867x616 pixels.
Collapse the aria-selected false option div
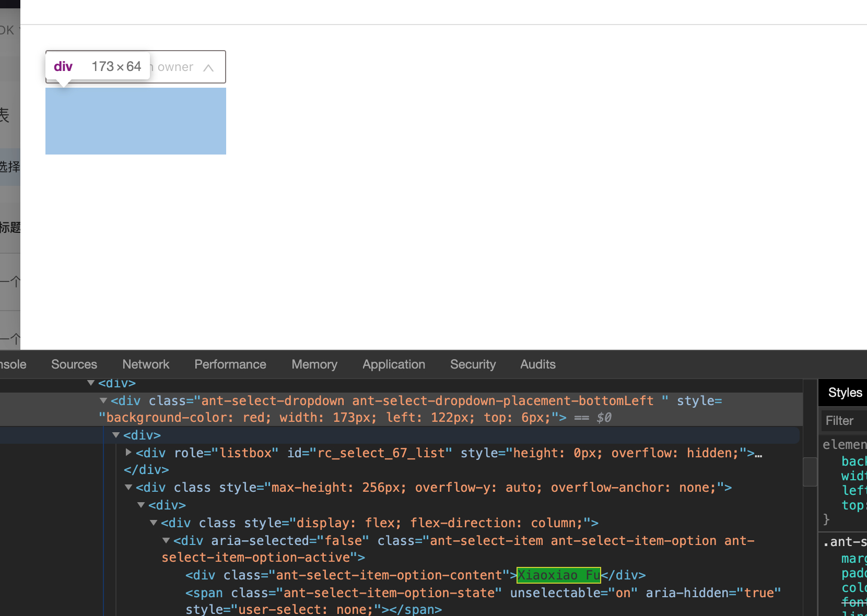tap(166, 541)
